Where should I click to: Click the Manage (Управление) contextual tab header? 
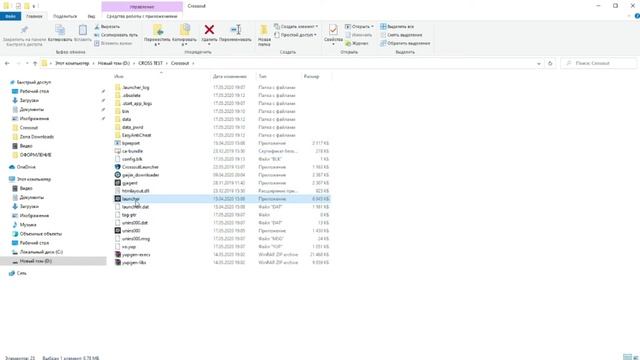[142, 7]
